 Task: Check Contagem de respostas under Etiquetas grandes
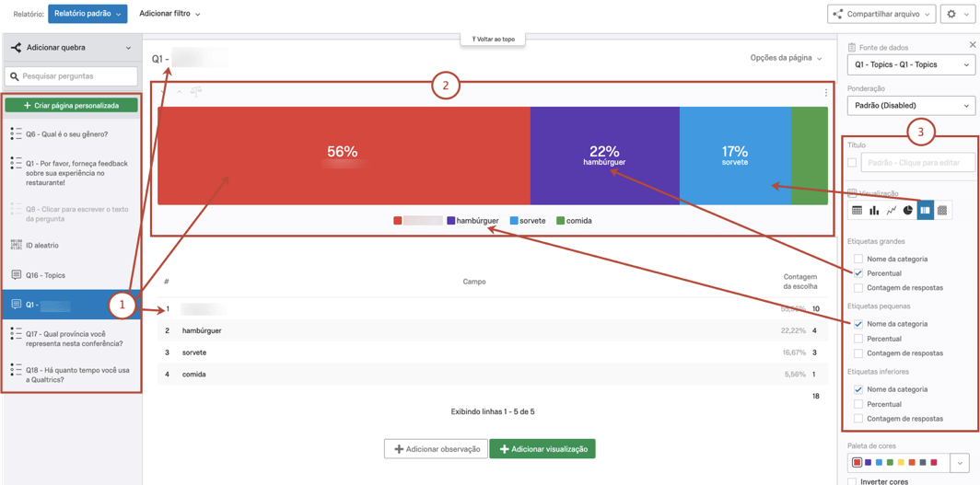point(858,288)
